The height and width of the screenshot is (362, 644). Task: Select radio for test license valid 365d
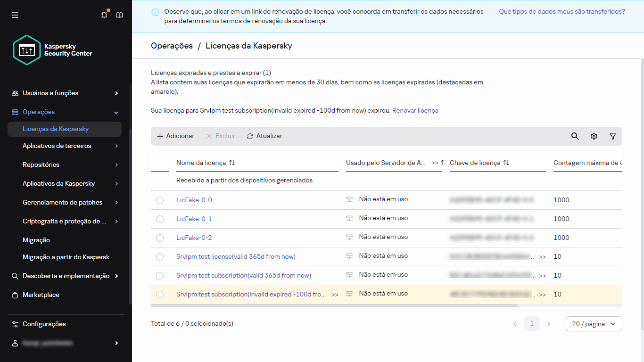coord(160,257)
